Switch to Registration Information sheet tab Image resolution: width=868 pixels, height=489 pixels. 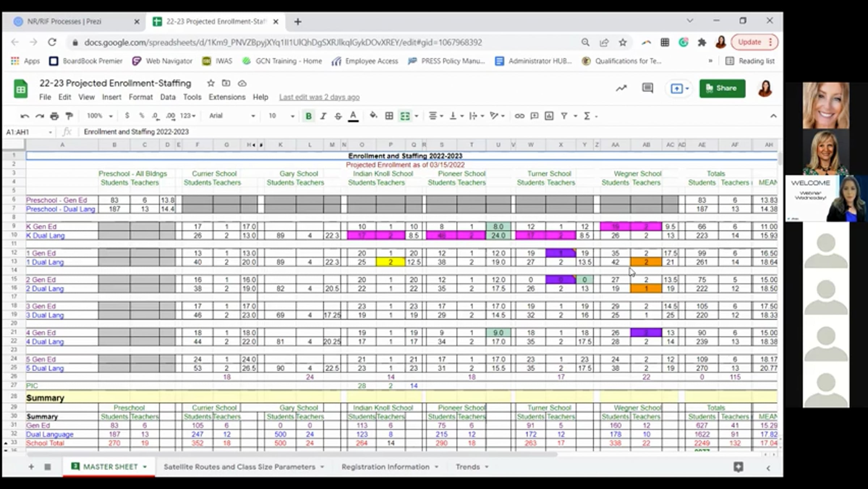click(x=386, y=467)
